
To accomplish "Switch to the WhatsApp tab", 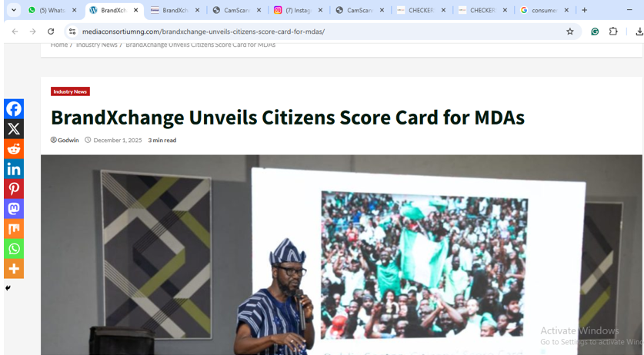I will pyautogui.click(x=52, y=10).
